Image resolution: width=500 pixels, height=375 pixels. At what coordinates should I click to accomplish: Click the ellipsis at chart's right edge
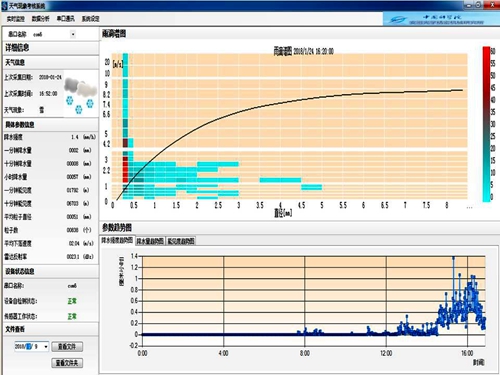pos(469,207)
